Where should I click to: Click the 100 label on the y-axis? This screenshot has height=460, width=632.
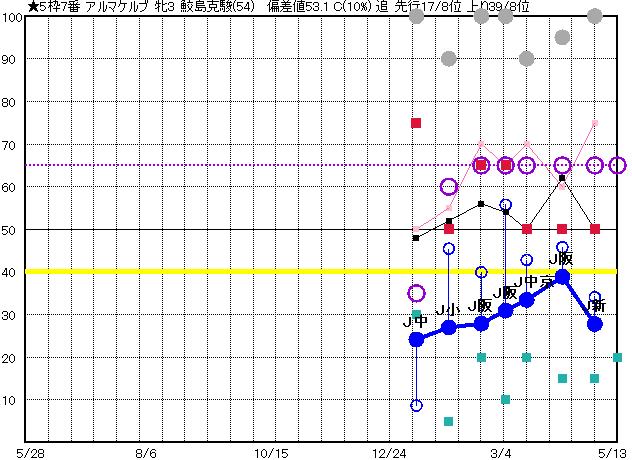[12, 17]
